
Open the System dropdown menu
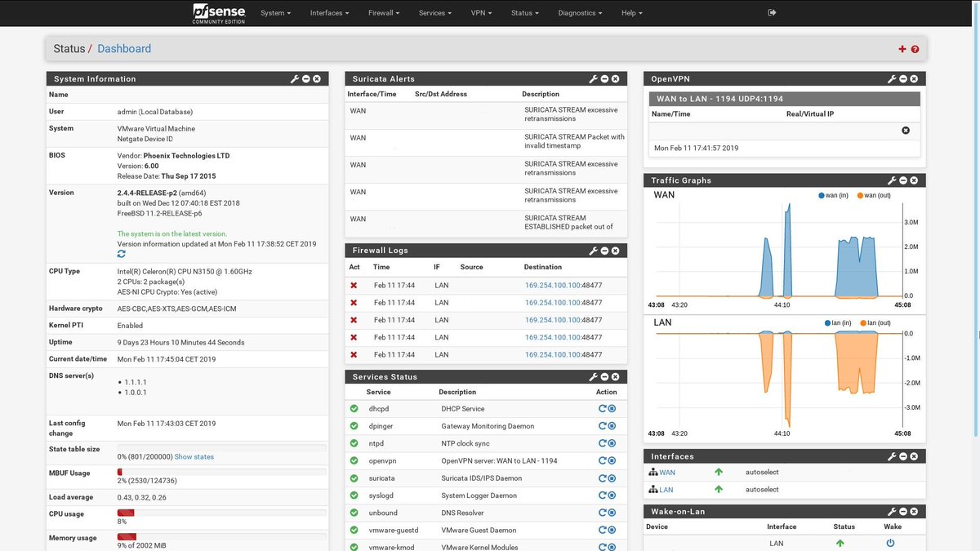tap(275, 13)
